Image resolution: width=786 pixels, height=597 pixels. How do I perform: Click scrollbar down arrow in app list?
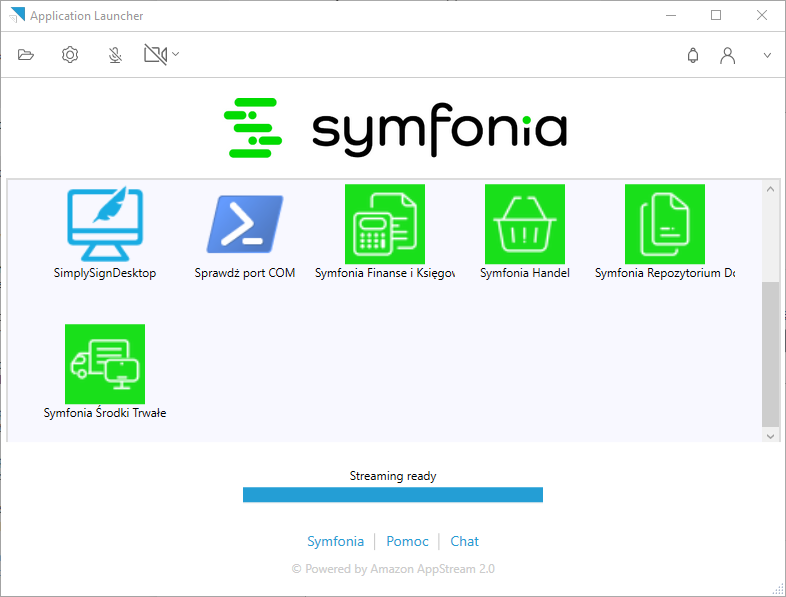click(770, 435)
